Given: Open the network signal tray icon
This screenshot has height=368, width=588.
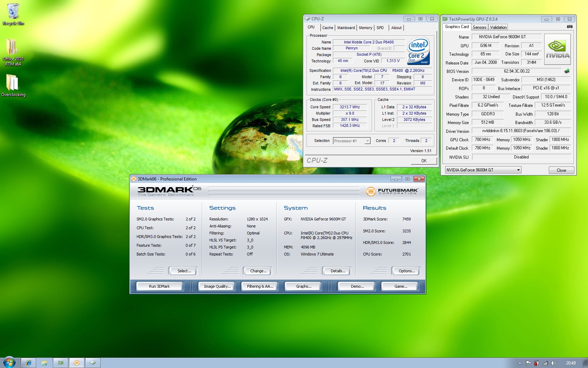Looking at the screenshot, I should pos(545,363).
